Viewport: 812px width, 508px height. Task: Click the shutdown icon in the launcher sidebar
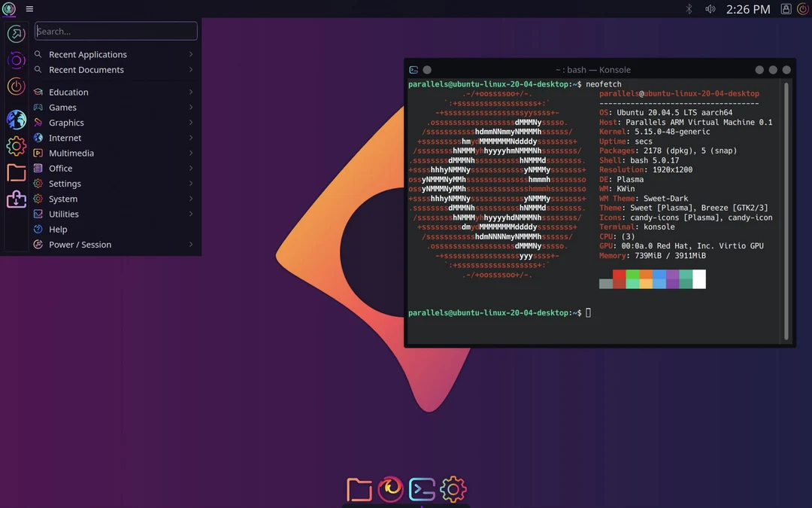point(15,86)
